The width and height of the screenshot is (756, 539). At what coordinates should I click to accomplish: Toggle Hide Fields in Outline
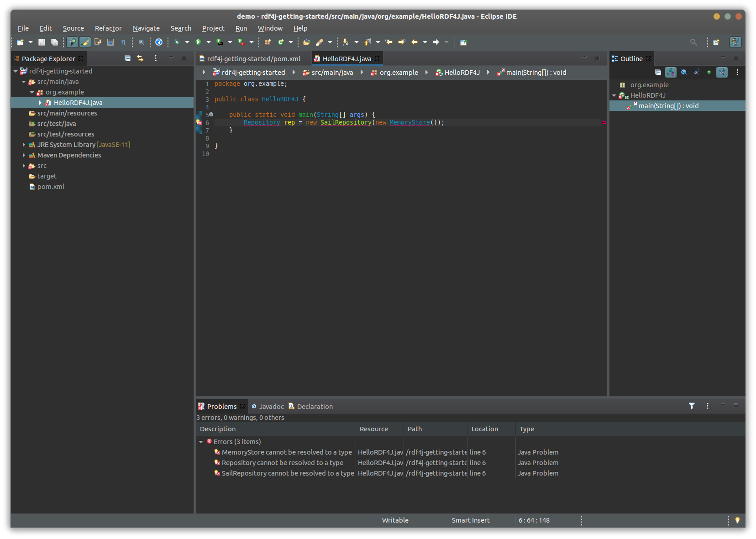(683, 72)
